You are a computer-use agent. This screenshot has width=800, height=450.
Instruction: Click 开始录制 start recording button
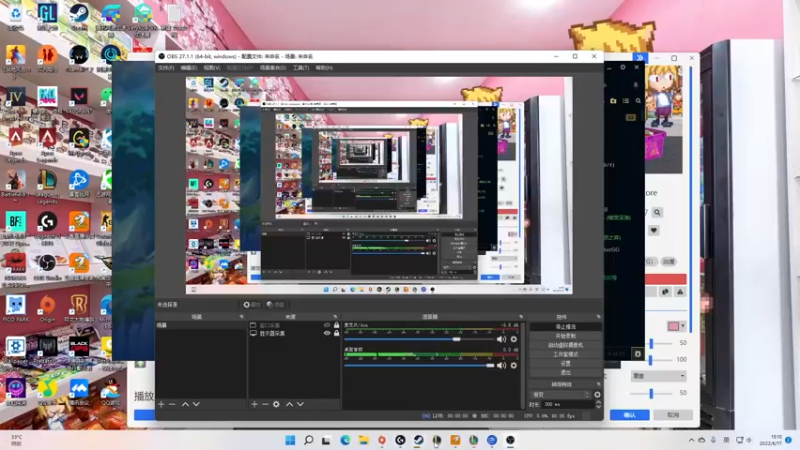pos(565,336)
